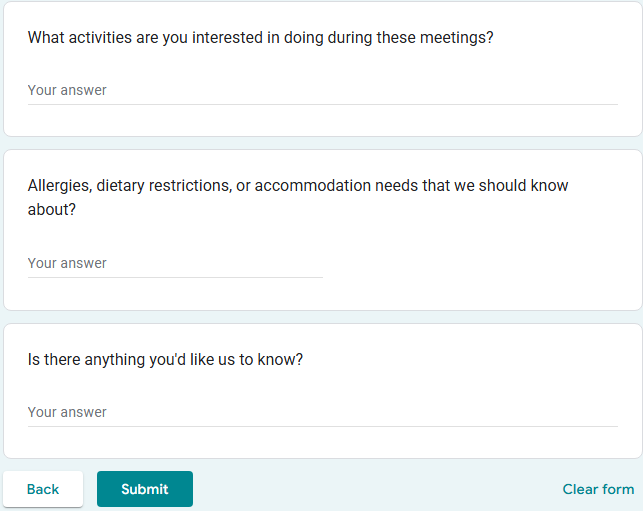The height and width of the screenshot is (511, 643).
Task: Click the answer field under 'anything you'd like us to know'
Action: 322,412
